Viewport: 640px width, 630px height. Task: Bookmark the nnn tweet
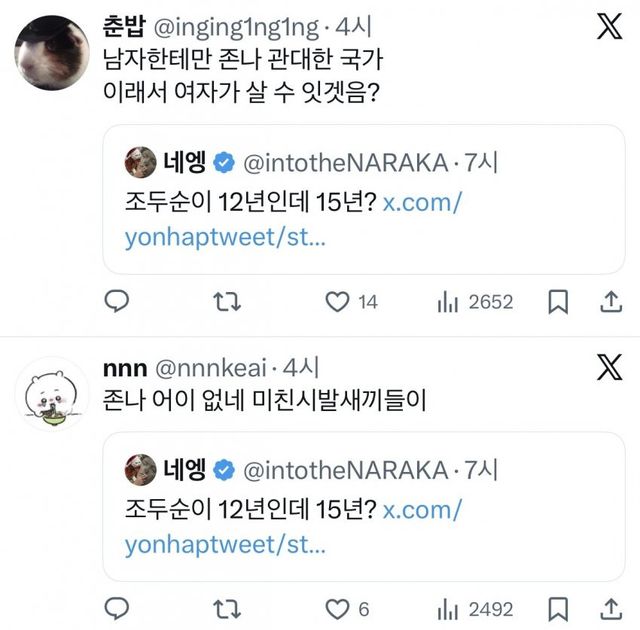559,608
